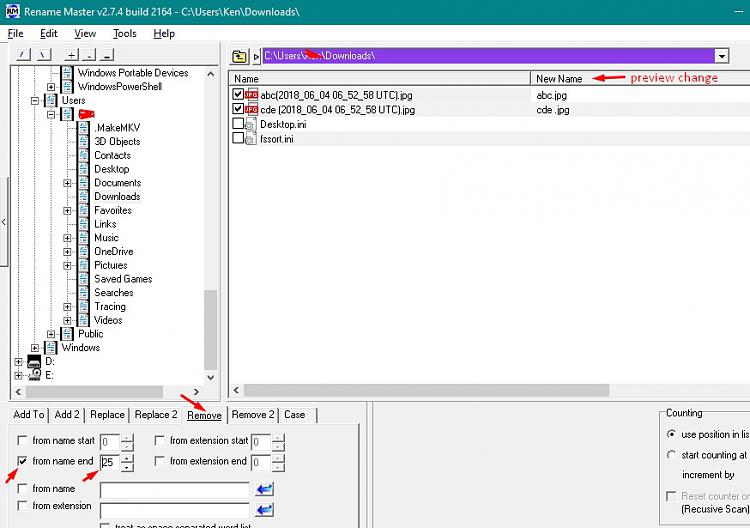Open the folder path dropdown
This screenshot has height=528, width=750.
tap(722, 56)
